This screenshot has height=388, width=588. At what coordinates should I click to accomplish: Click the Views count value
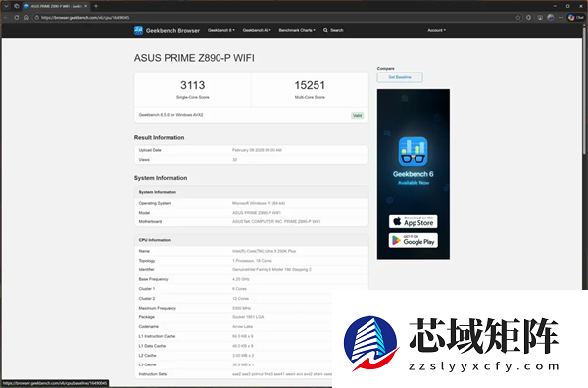235,160
